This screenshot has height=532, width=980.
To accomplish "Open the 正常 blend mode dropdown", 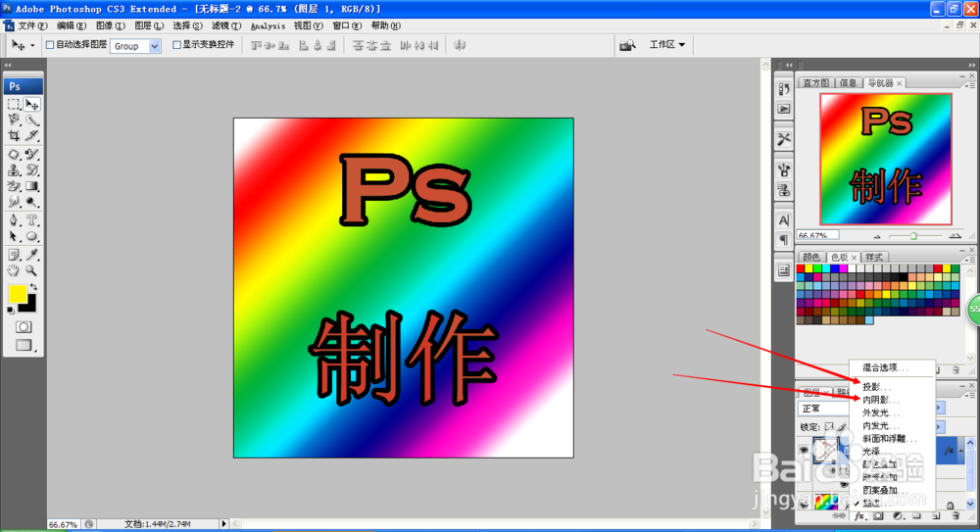I will [x=823, y=409].
